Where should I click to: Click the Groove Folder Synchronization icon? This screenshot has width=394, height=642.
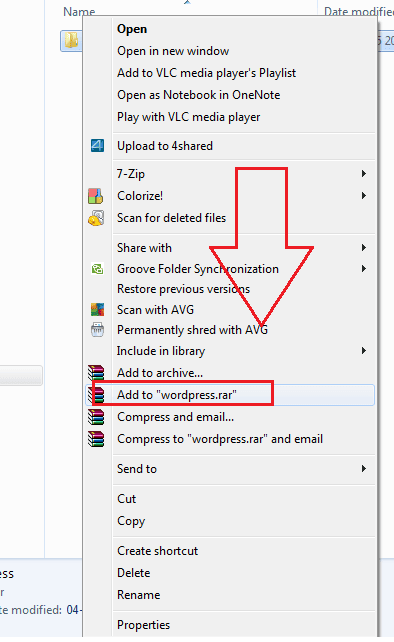click(97, 269)
